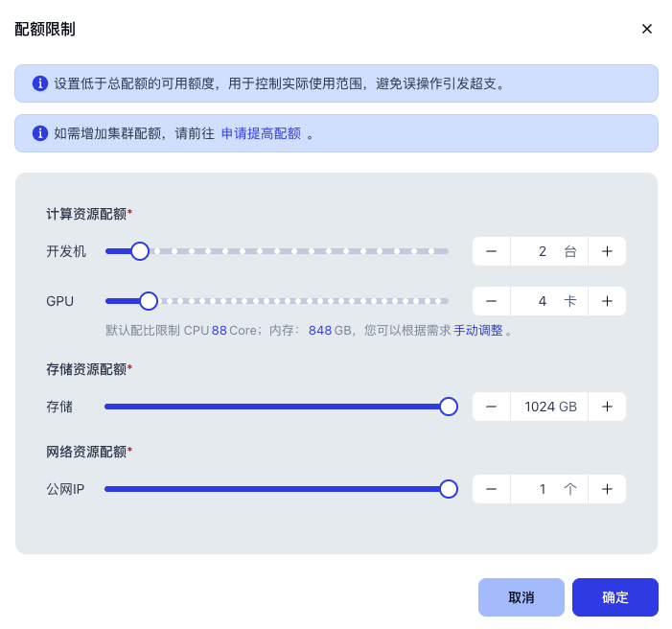Edit the GPU value field showing 4
Screen dimensions: 672x629
click(x=549, y=301)
